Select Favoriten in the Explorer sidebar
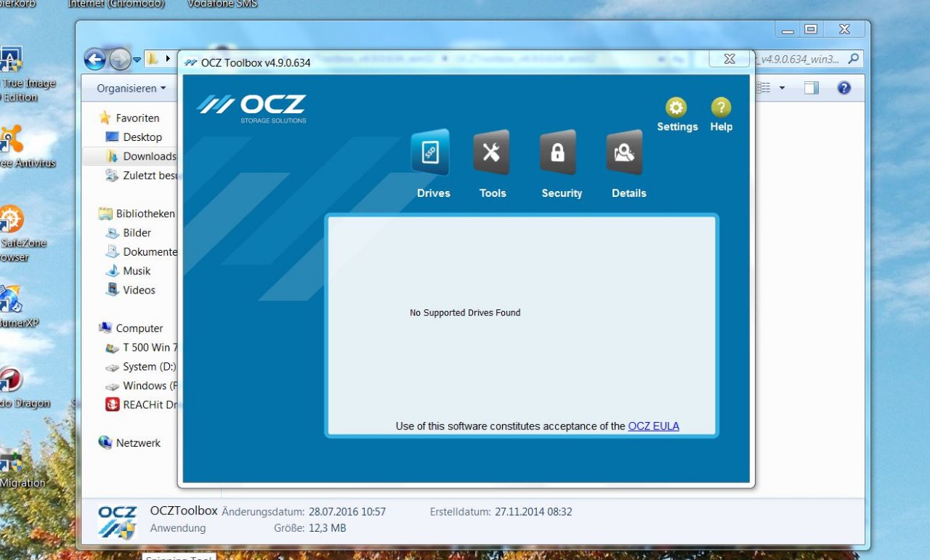Image resolution: width=930 pixels, height=560 pixels. [137, 118]
